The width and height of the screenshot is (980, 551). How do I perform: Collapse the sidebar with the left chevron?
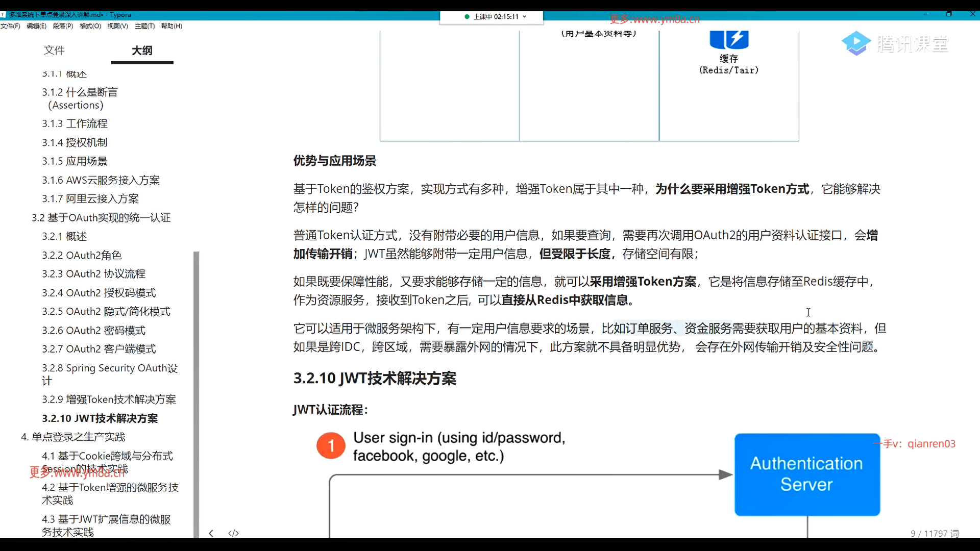[x=211, y=533]
